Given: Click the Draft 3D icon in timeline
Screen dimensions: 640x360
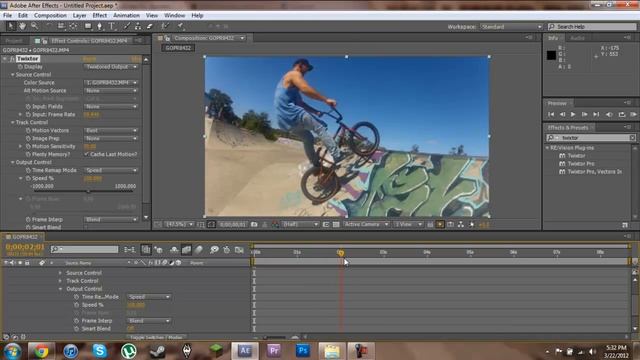Looking at the screenshot, I should (158, 249).
